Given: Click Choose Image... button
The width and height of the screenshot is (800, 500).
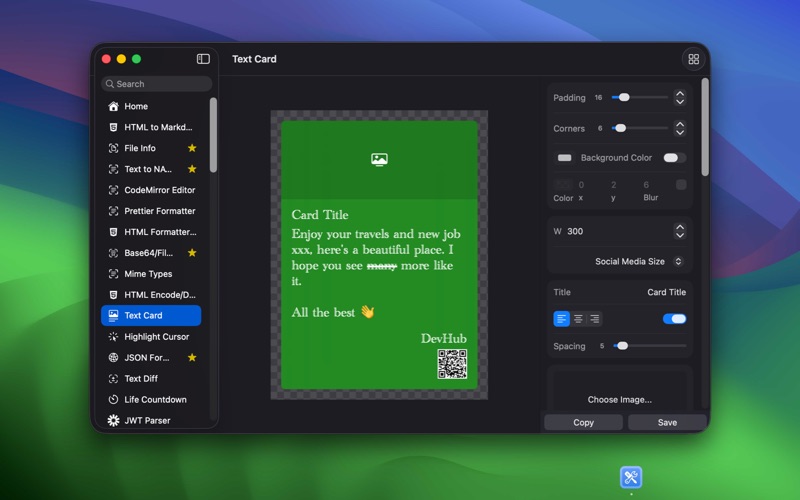Looking at the screenshot, I should pyautogui.click(x=619, y=399).
